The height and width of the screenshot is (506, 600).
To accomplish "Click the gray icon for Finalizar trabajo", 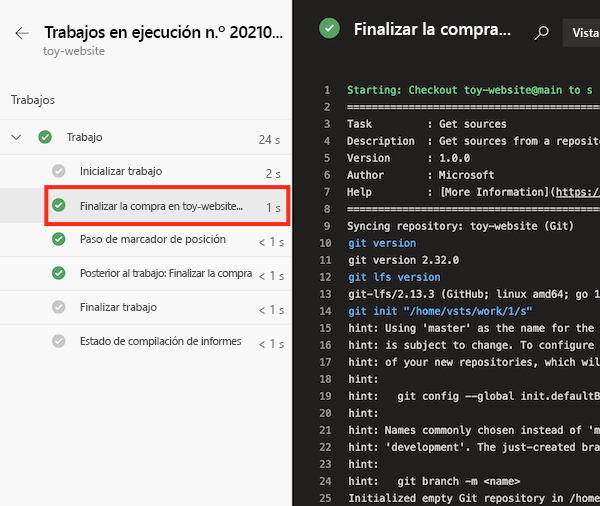I will [x=58, y=307].
